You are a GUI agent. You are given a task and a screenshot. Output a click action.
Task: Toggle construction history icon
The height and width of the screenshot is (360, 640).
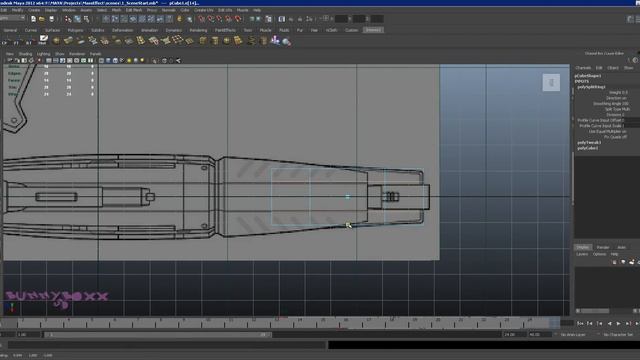tap(269, 19)
